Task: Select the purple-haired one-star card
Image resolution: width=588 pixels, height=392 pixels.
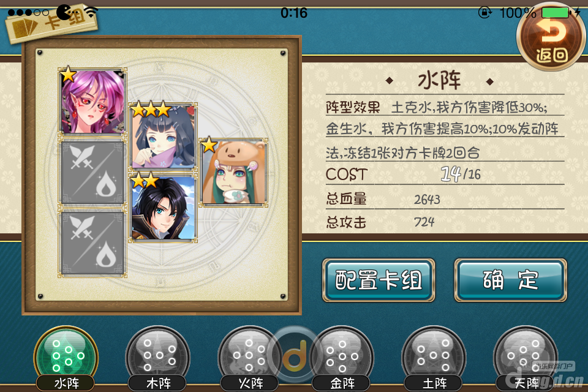Action: (x=92, y=101)
